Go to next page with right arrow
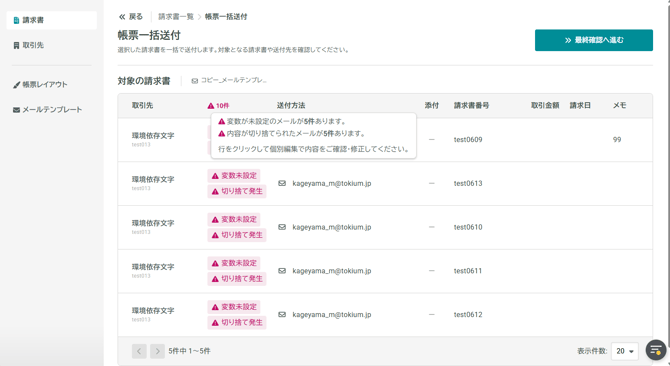This screenshot has height=366, width=670. (x=157, y=351)
